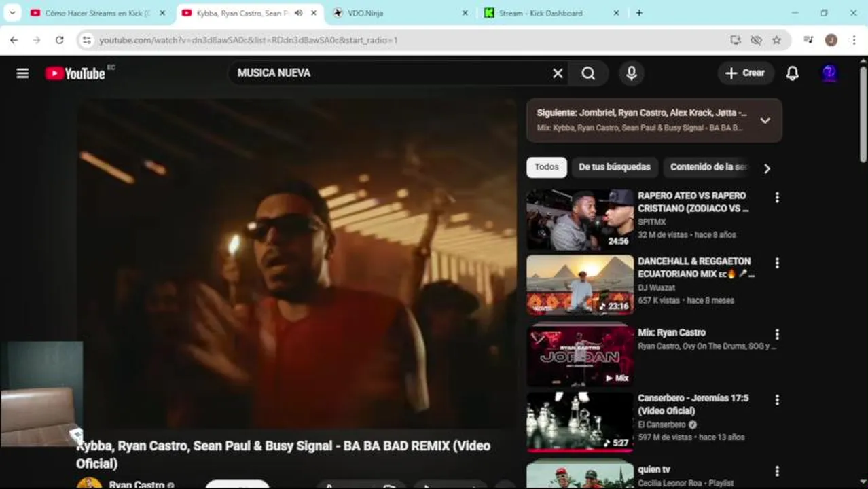The image size is (868, 489).
Task: Open the tab search chevron in Chrome
Action: (14, 13)
